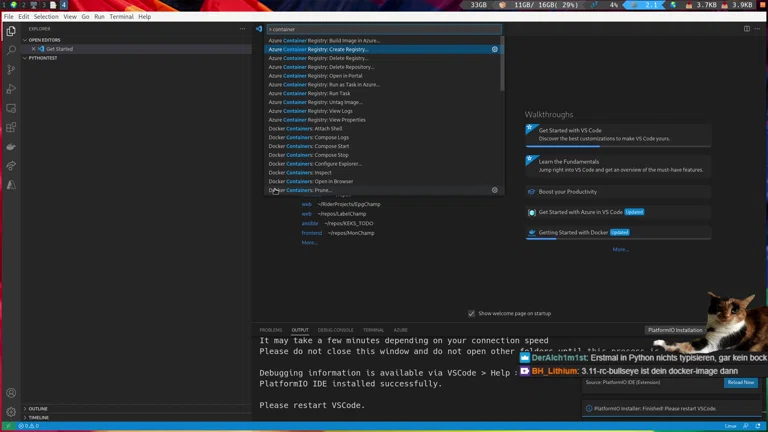The image size is (768, 432).
Task: Expand the PYTHONTEST folder section
Action: click(44, 58)
